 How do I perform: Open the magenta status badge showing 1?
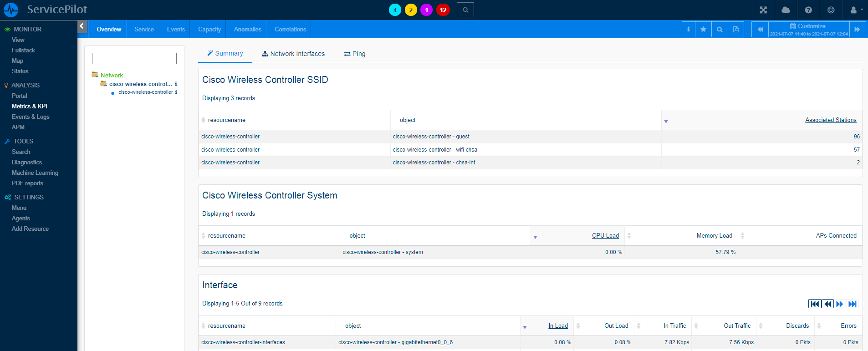click(x=426, y=10)
